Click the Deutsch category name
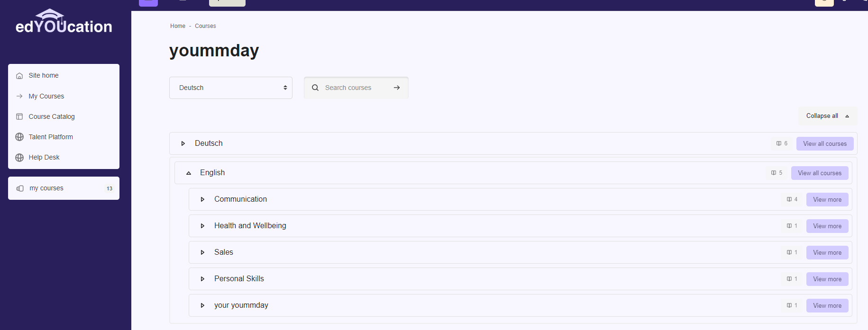This screenshot has height=330, width=868. click(209, 143)
